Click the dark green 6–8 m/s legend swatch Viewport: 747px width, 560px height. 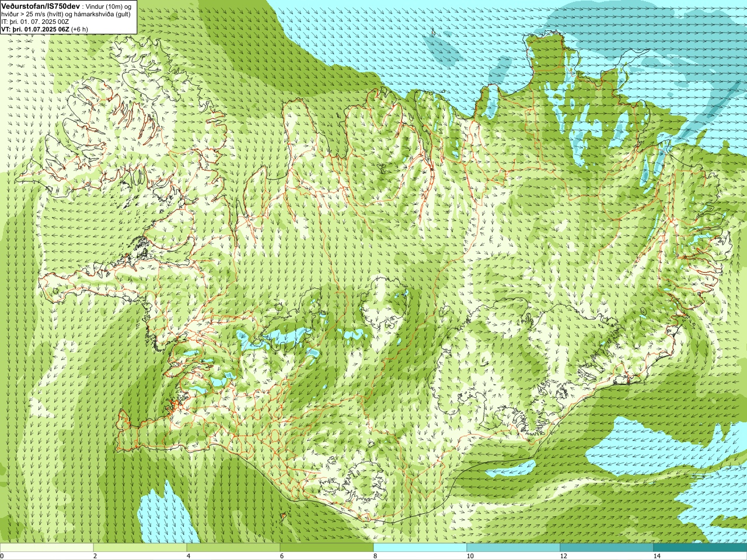pyautogui.click(x=327, y=548)
